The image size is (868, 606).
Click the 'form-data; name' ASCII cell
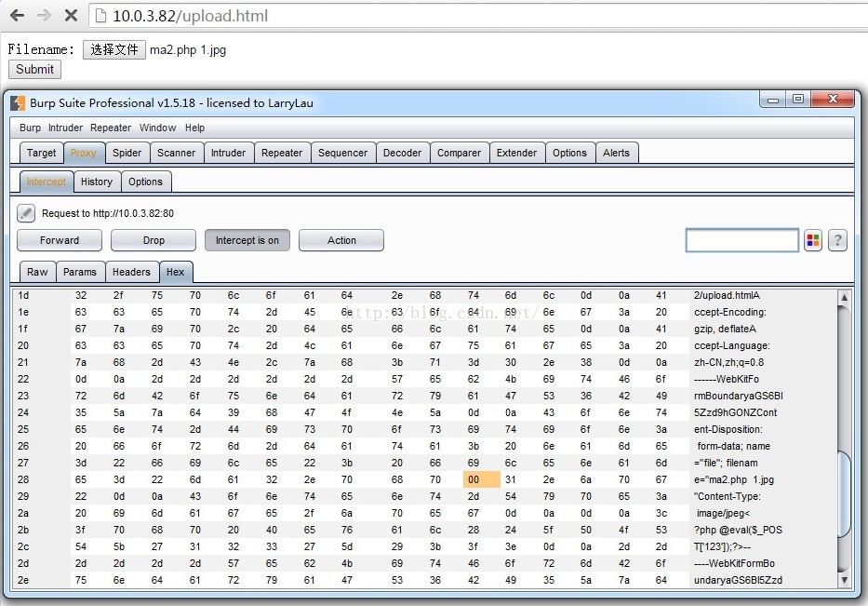(x=733, y=447)
